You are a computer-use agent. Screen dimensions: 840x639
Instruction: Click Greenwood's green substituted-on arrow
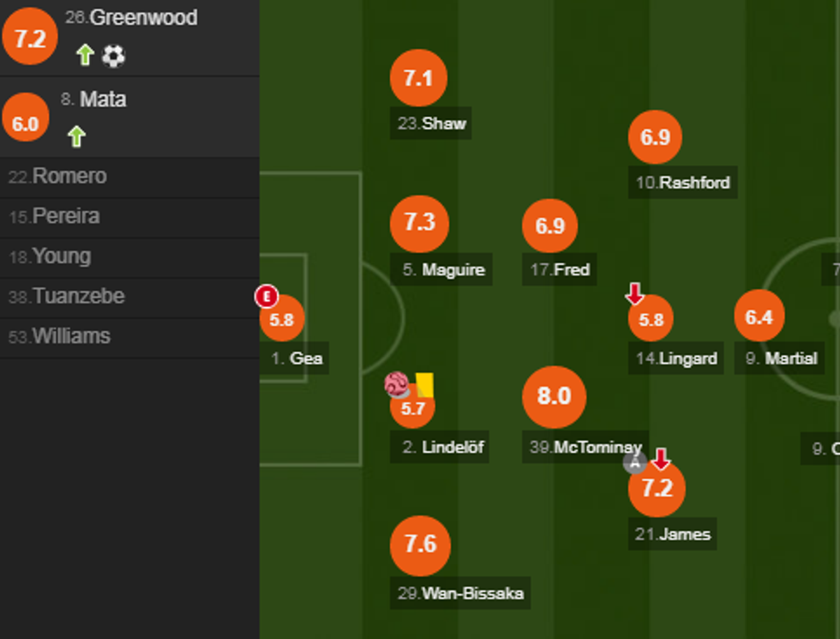click(84, 56)
